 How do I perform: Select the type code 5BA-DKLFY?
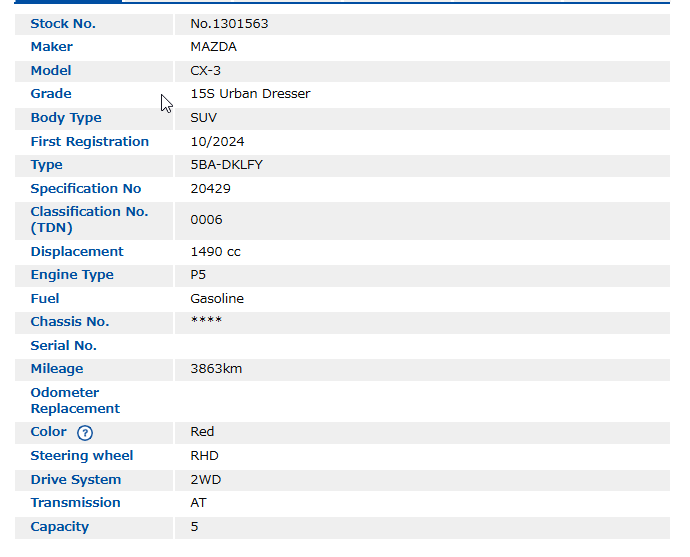coord(226,165)
